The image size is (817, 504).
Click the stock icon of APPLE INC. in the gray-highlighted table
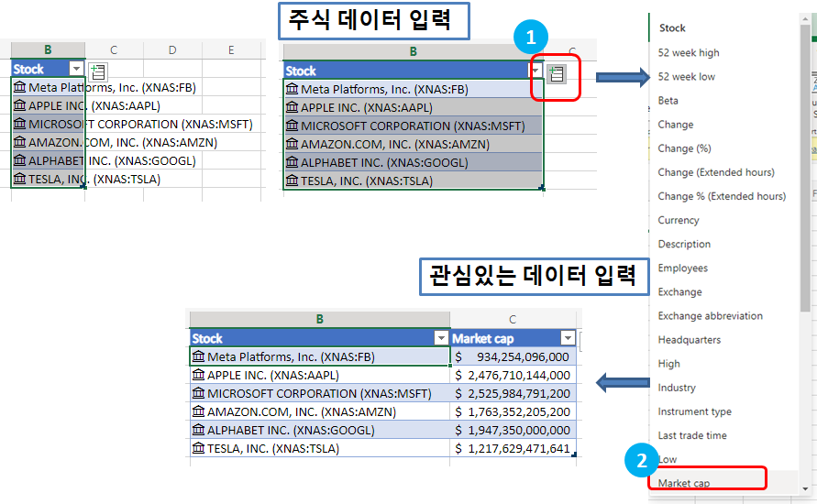293,107
